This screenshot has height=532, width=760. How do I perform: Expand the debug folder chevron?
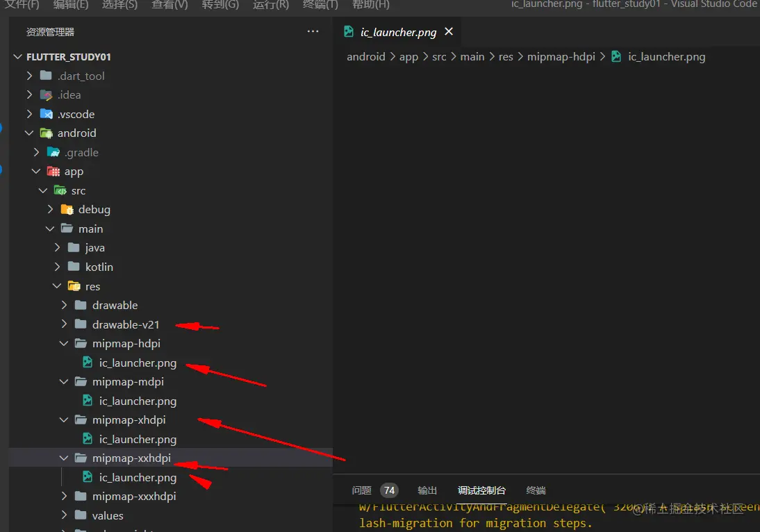51,209
